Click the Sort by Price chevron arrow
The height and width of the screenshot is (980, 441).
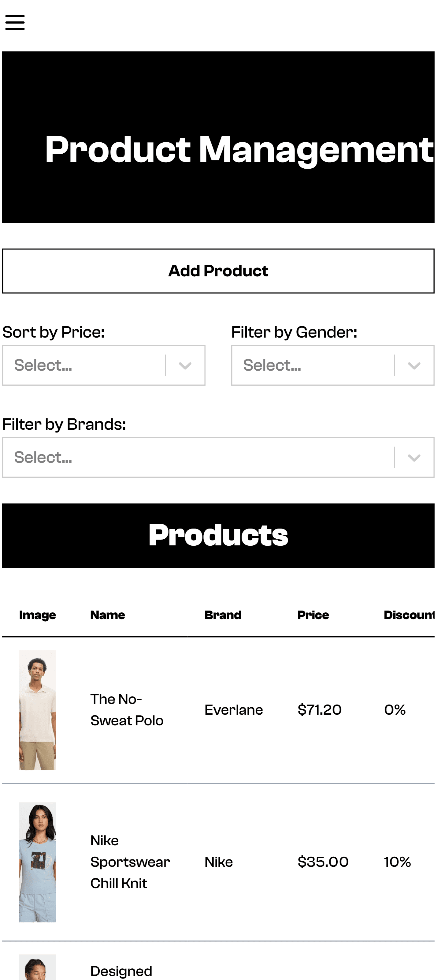click(x=185, y=366)
